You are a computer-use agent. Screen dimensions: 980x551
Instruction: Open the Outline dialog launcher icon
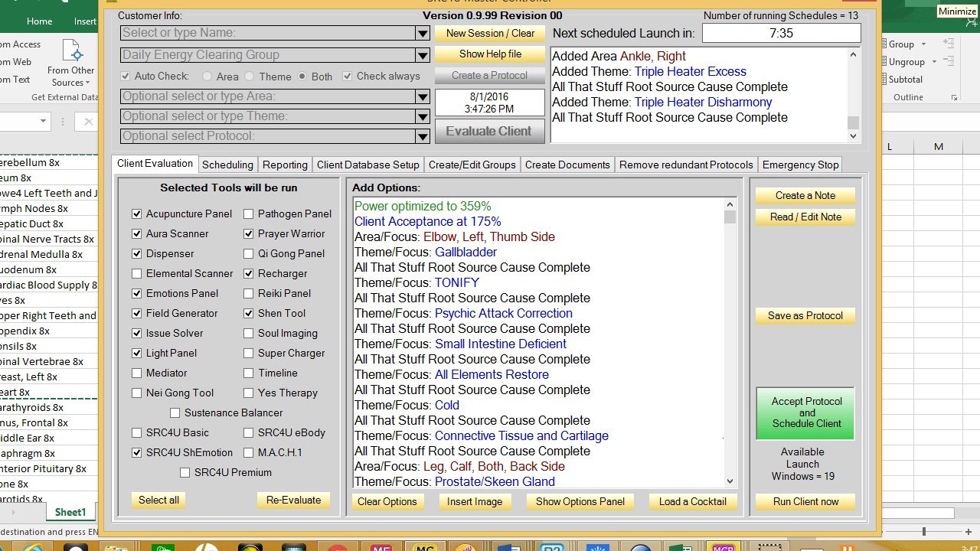pyautogui.click(x=954, y=98)
